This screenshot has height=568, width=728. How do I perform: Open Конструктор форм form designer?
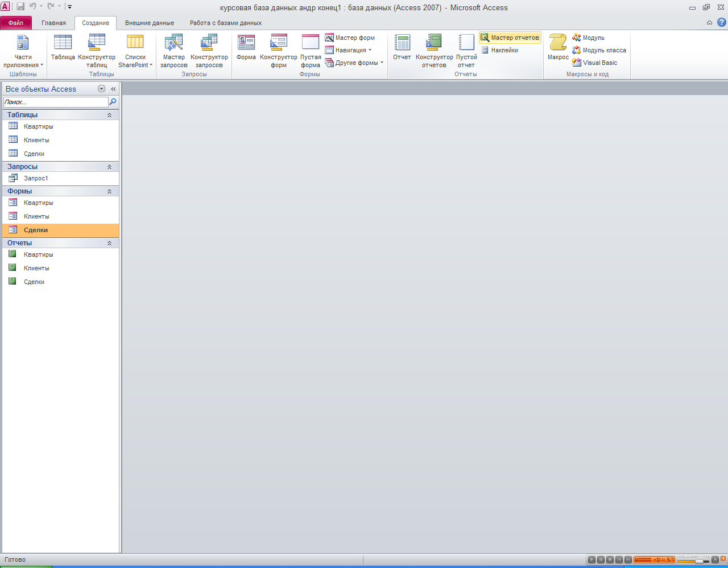tap(279, 51)
